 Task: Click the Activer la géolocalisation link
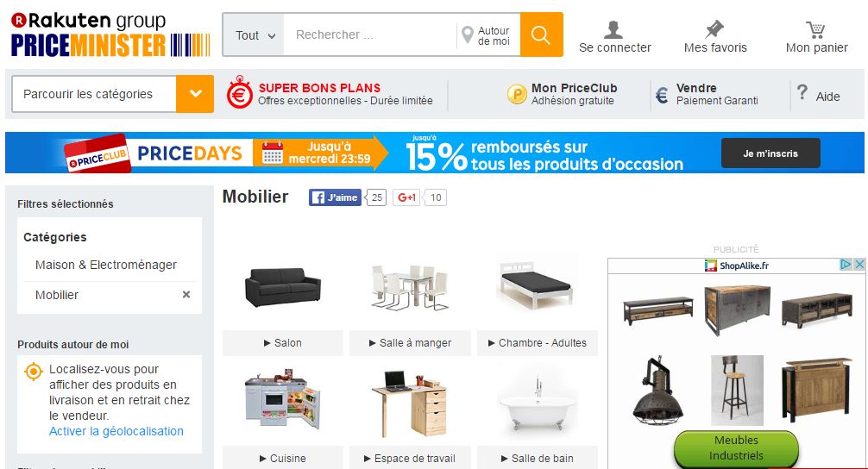click(x=116, y=431)
